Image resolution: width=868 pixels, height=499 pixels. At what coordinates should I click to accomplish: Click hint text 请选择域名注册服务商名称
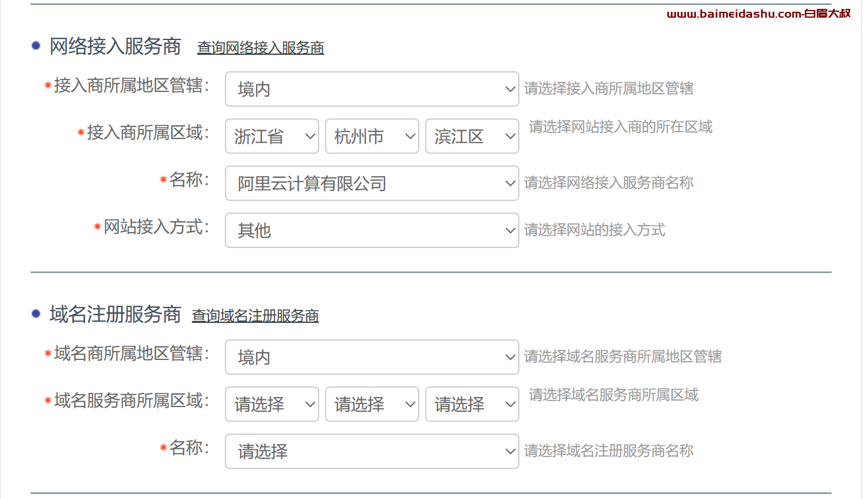tap(609, 451)
